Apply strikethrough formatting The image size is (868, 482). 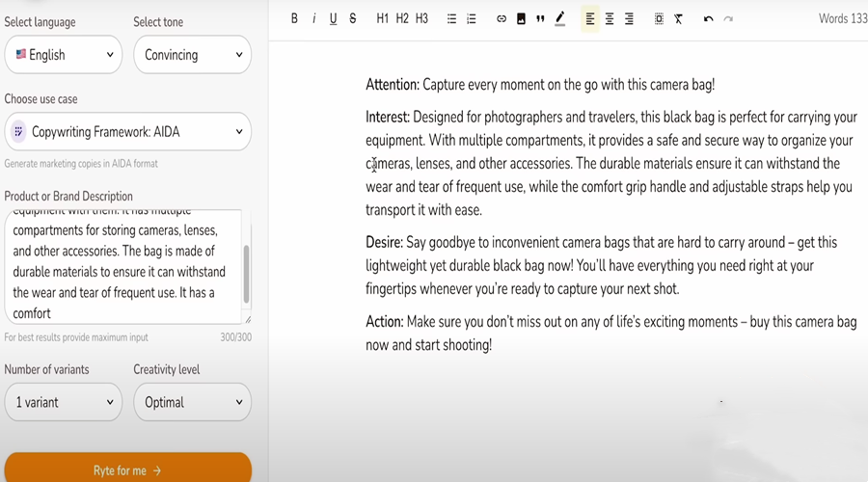[353, 18]
